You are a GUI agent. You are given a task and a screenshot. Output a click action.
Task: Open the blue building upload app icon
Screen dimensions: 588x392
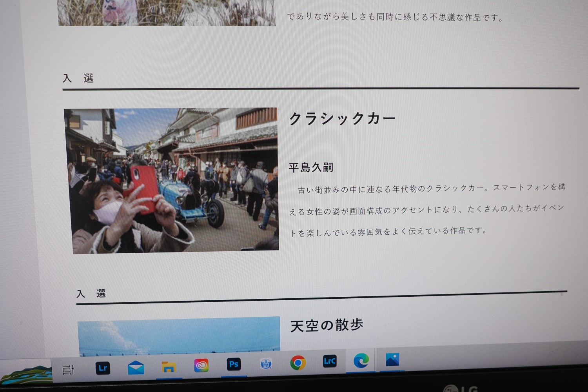tap(266, 364)
